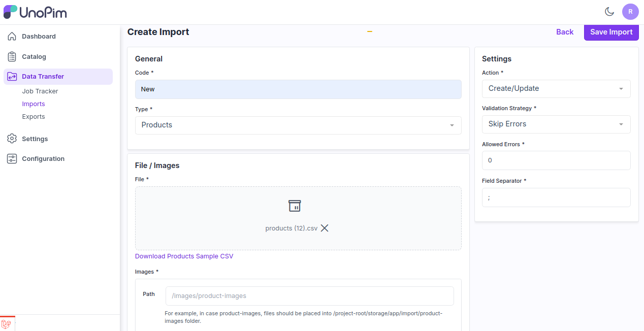Toggle dark mode moon icon

(x=609, y=12)
